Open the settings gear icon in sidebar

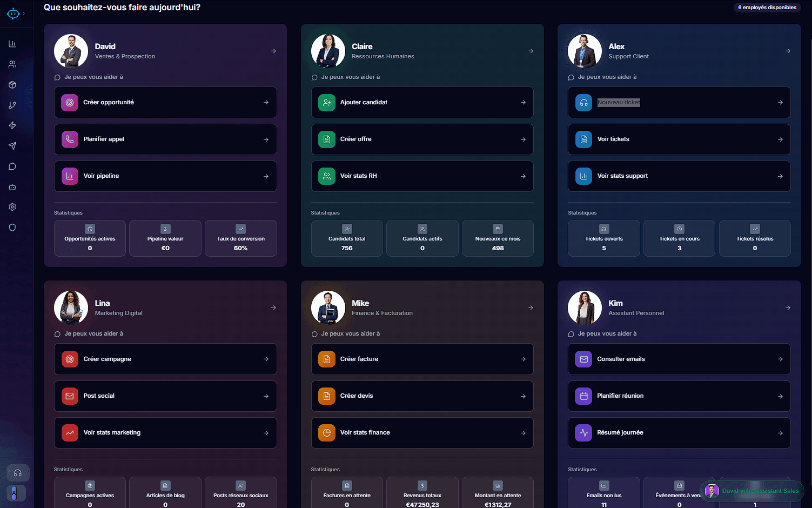(12, 207)
